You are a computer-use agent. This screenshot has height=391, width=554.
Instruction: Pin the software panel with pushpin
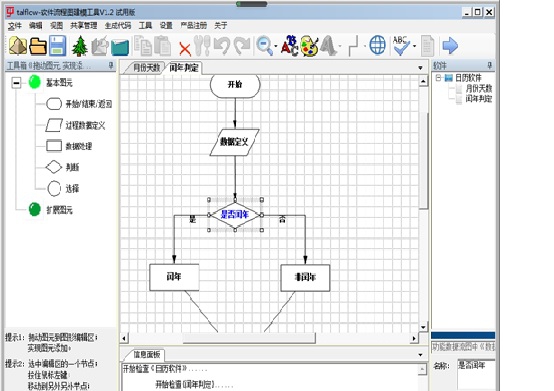490,65
